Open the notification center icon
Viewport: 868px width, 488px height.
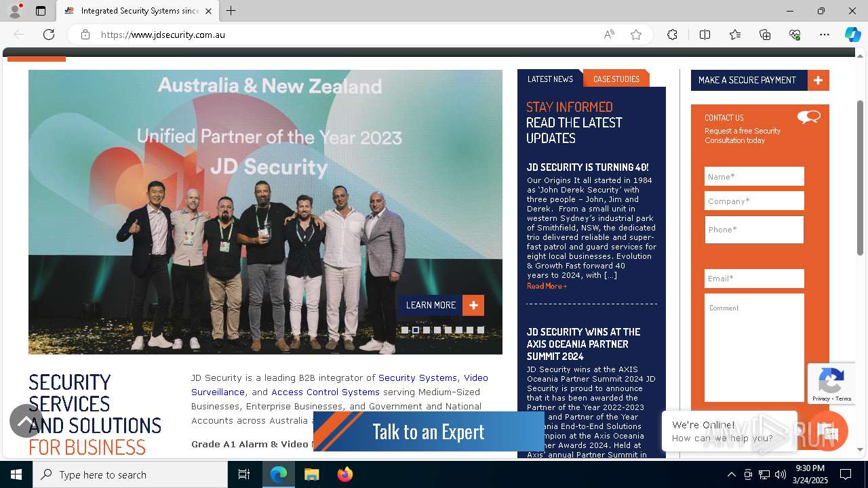tap(846, 474)
